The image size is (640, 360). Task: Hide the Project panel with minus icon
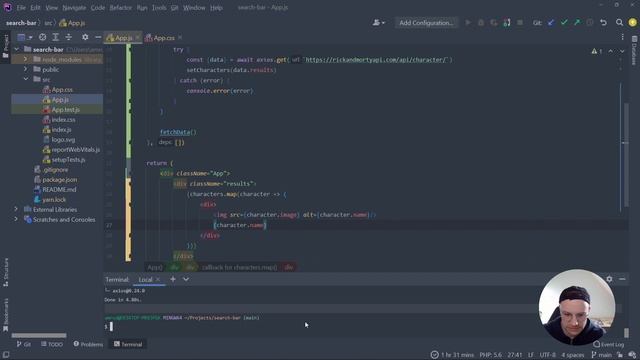98,37
